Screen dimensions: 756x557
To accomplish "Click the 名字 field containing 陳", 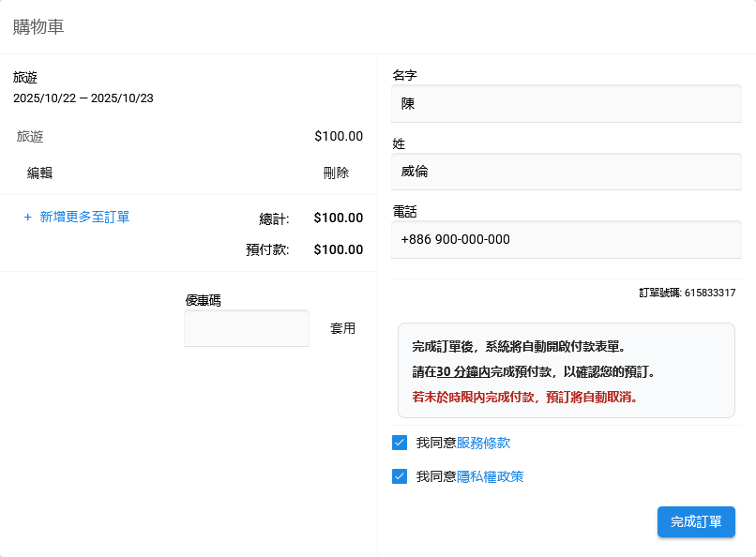I will [566, 104].
